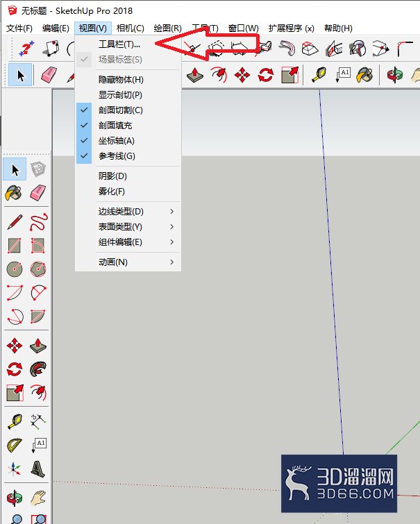Enable 雾化(F) fog
The width and height of the screenshot is (420, 524).
point(128,192)
